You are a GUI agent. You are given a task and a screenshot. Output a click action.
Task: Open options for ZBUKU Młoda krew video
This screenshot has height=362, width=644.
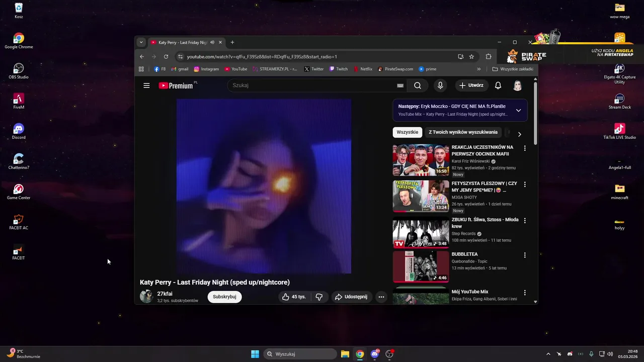(x=525, y=221)
